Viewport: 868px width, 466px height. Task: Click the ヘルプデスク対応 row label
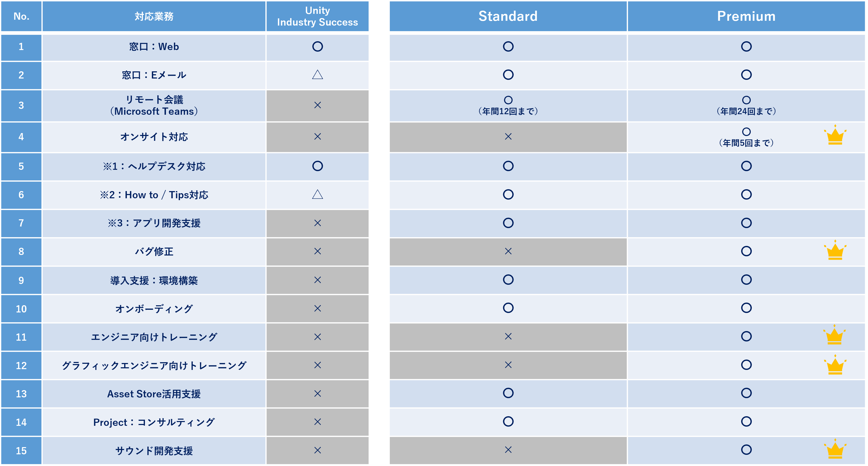[x=154, y=166]
